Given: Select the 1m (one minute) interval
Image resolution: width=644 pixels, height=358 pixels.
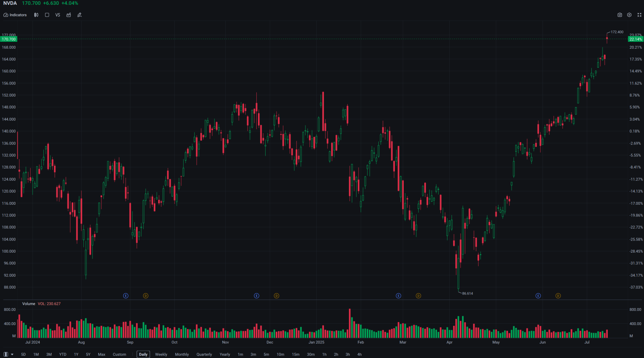Looking at the screenshot, I should pos(240,354).
